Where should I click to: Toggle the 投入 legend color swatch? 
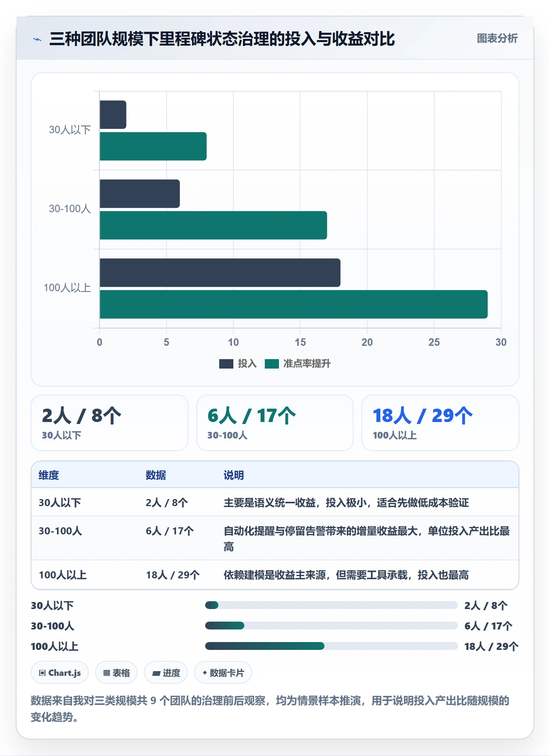[x=226, y=364]
